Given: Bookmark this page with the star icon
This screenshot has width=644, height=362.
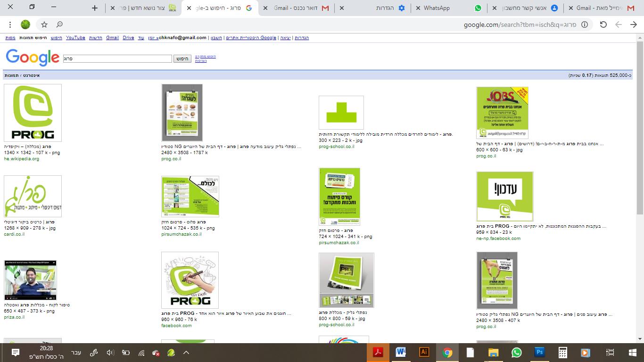Looking at the screenshot, I should (x=44, y=25).
